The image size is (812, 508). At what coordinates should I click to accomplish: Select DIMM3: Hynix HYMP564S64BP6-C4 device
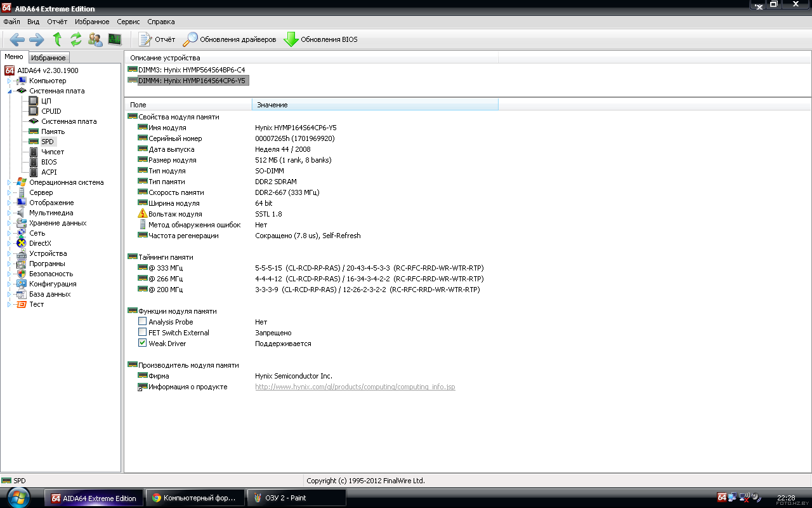click(191, 69)
